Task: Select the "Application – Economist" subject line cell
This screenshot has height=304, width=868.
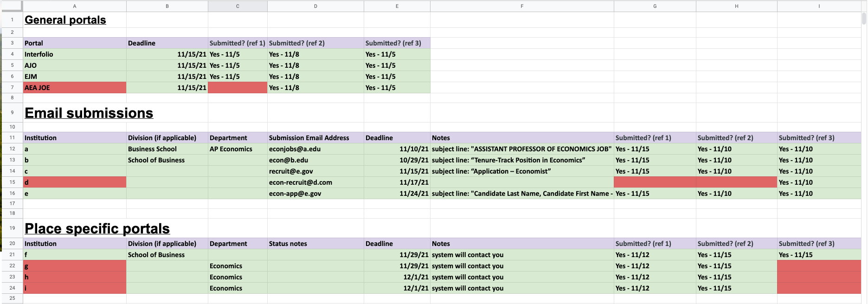Action: pyautogui.click(x=522, y=171)
